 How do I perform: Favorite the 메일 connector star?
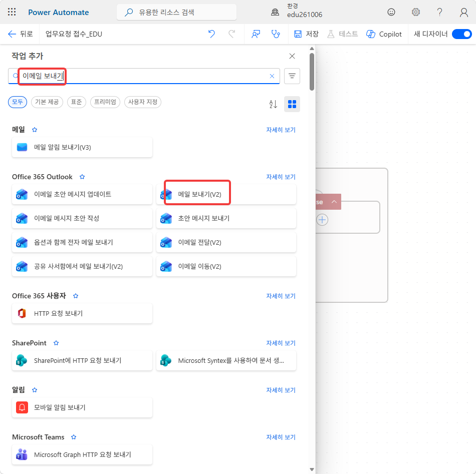(x=35, y=130)
